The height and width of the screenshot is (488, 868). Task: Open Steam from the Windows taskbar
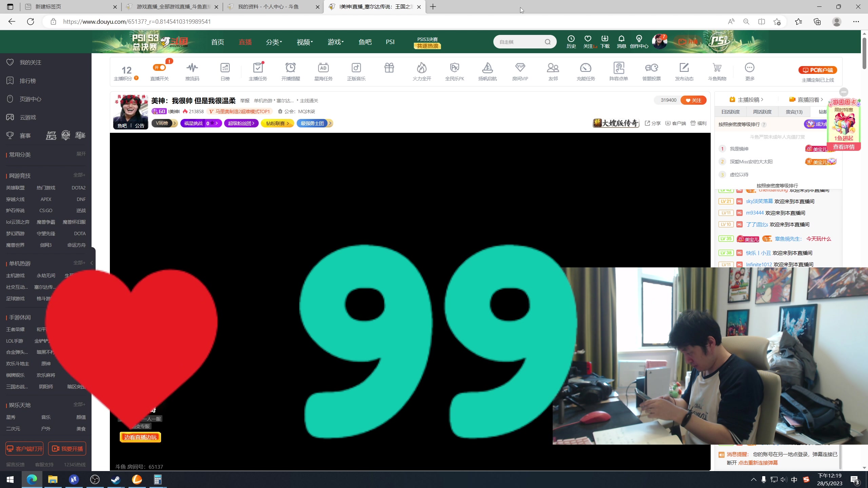(x=116, y=480)
